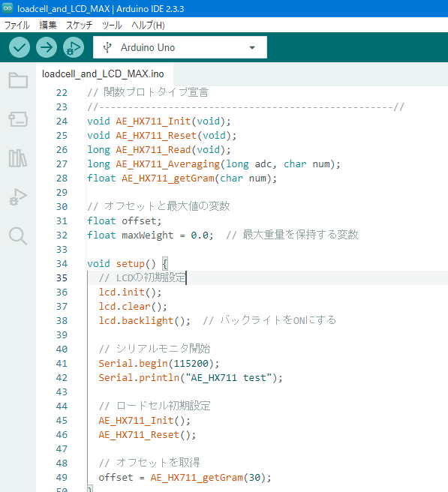
Task: Click AE_HX711_Read on line 26
Action: pyautogui.click(x=153, y=150)
